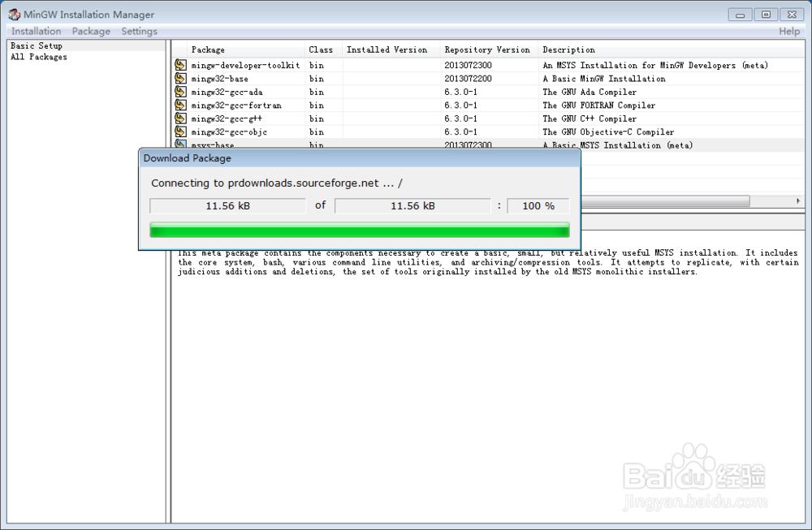Click 'A Basic MinGW Installation' description

(x=604, y=79)
